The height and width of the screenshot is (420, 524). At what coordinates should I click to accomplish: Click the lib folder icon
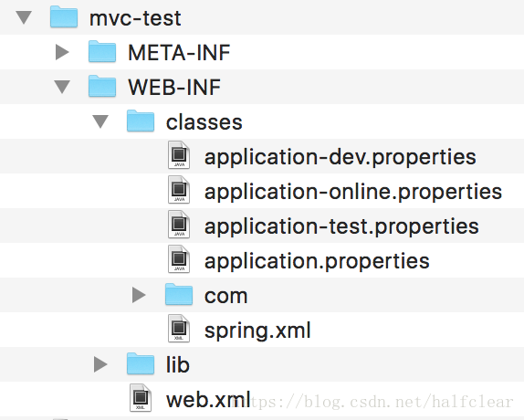(141, 363)
